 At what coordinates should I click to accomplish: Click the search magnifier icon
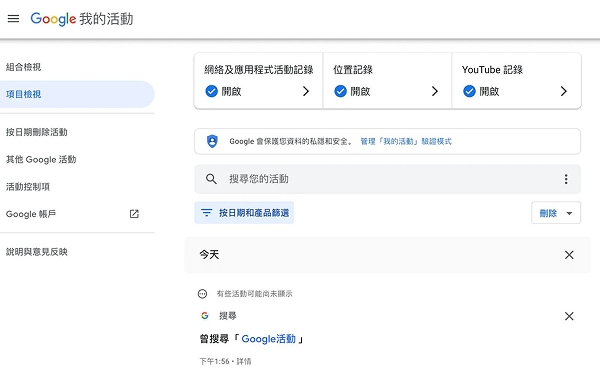pos(211,179)
